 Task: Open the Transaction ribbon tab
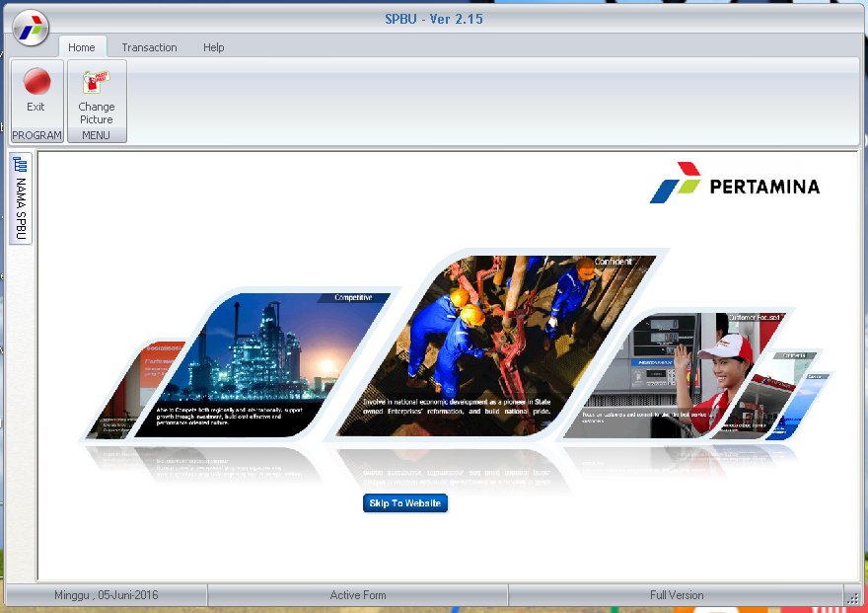(x=150, y=47)
